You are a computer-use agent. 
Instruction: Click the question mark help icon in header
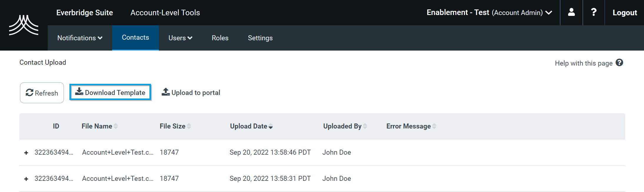click(x=594, y=12)
